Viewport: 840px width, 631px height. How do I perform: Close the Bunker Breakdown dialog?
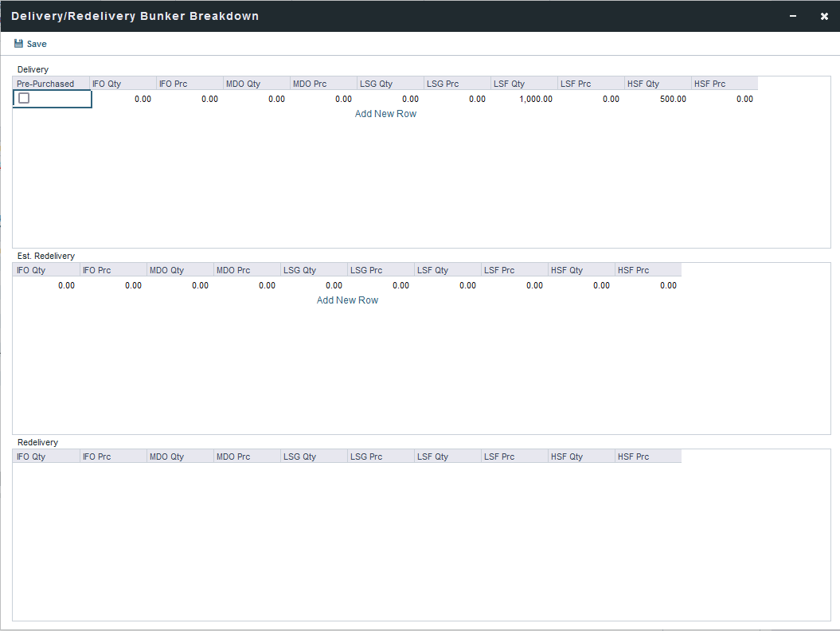(824, 16)
